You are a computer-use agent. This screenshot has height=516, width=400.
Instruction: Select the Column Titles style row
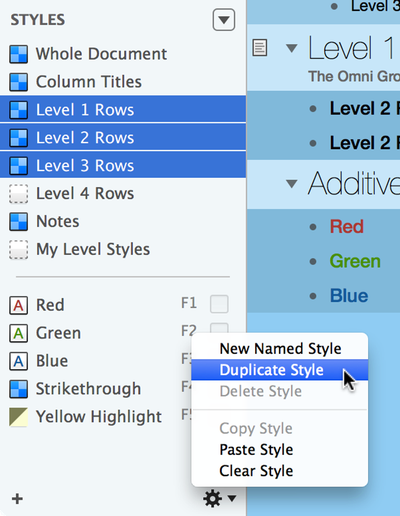coord(123,82)
